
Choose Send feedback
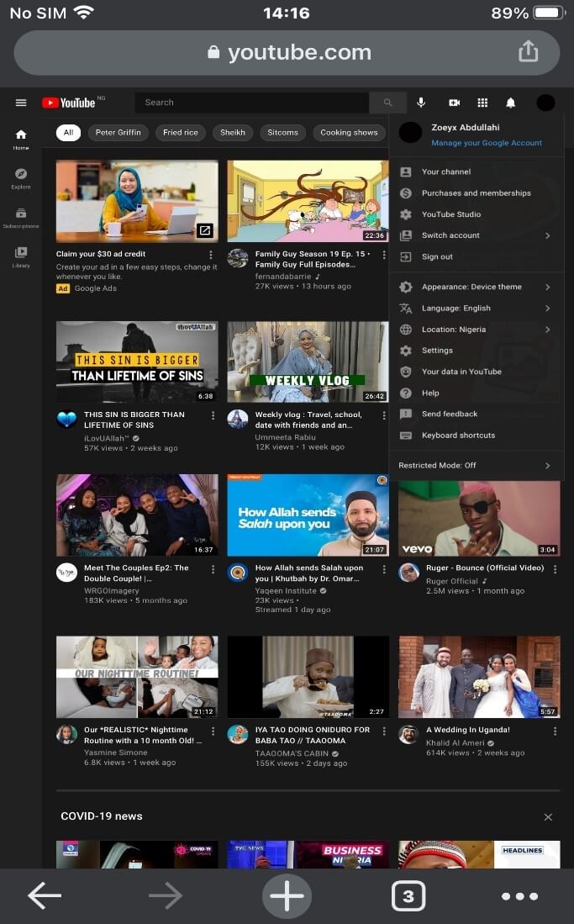point(477,414)
